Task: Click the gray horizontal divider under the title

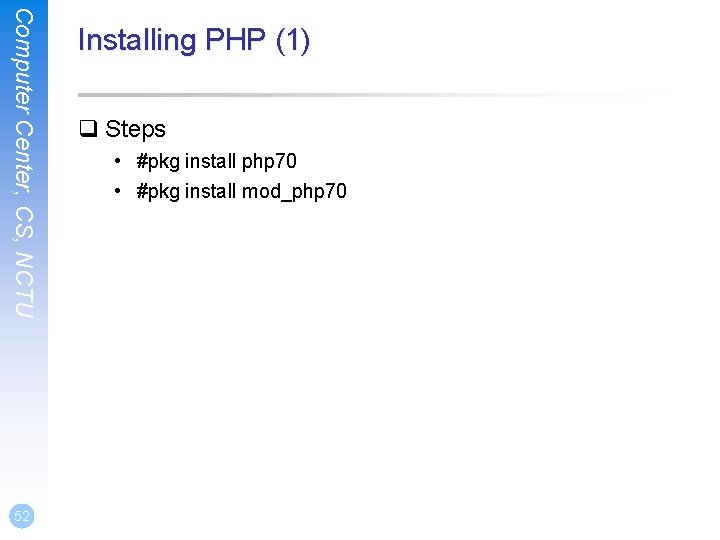Action: click(x=374, y=95)
